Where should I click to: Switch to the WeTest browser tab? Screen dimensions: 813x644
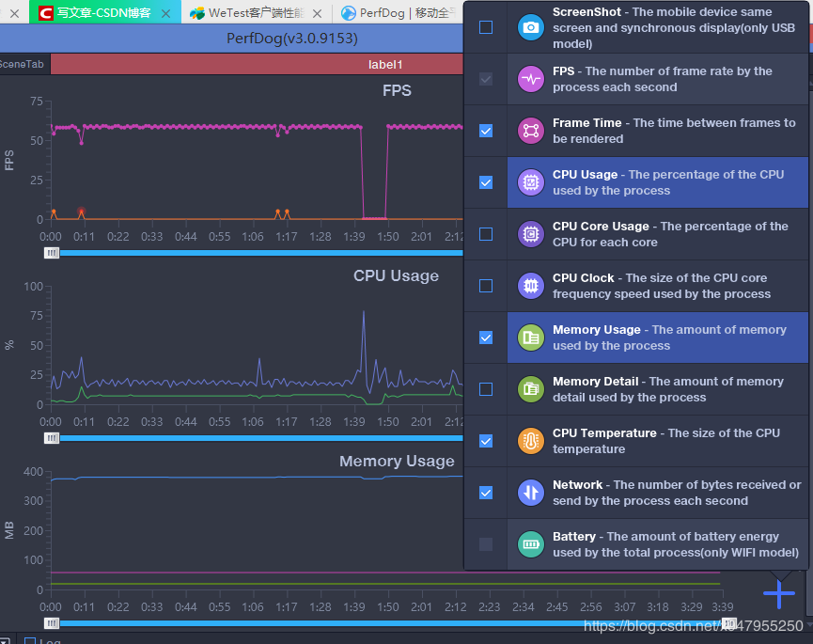(x=257, y=13)
